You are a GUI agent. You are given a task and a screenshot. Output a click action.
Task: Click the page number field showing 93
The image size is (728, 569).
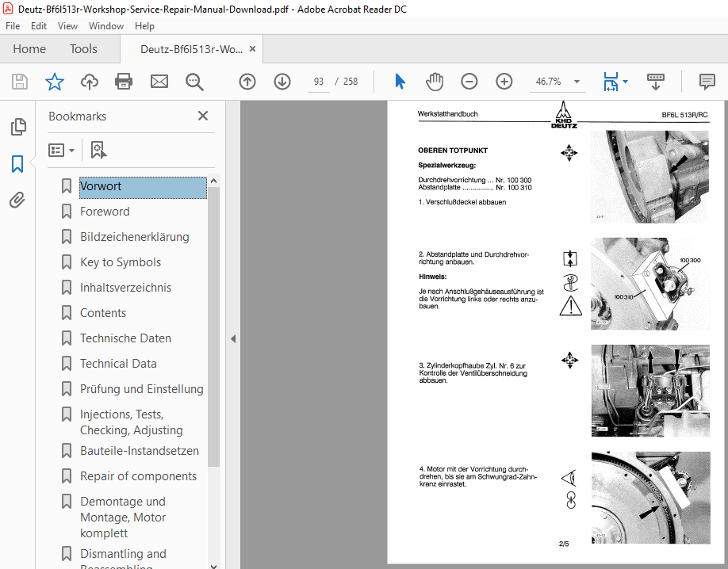pyautogui.click(x=319, y=82)
